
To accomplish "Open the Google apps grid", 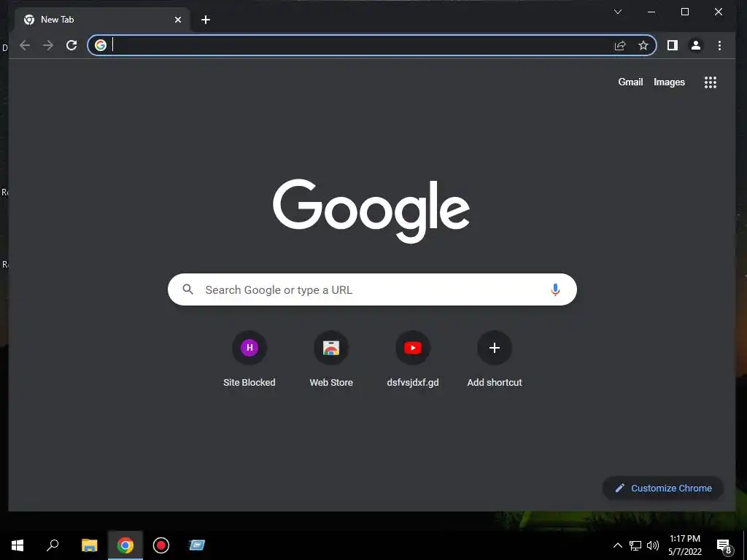I will pyautogui.click(x=711, y=82).
